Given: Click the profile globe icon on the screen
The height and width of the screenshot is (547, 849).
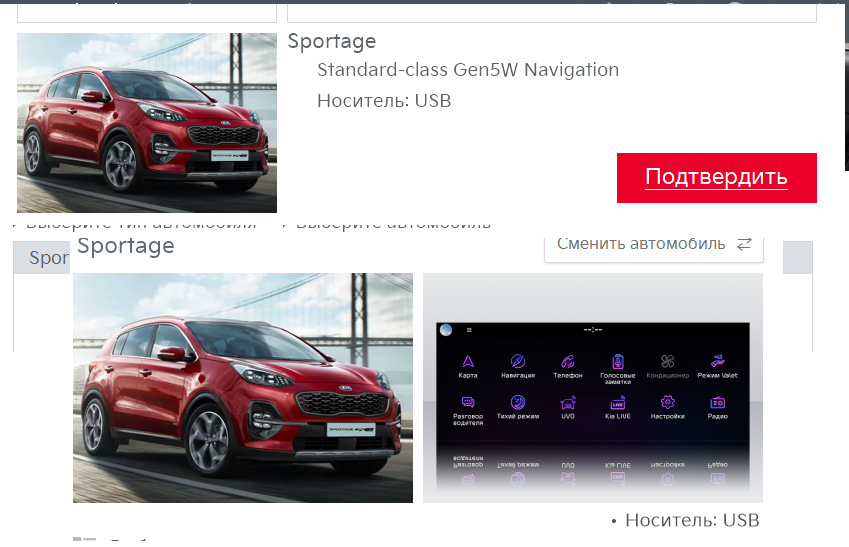Looking at the screenshot, I should 446,330.
